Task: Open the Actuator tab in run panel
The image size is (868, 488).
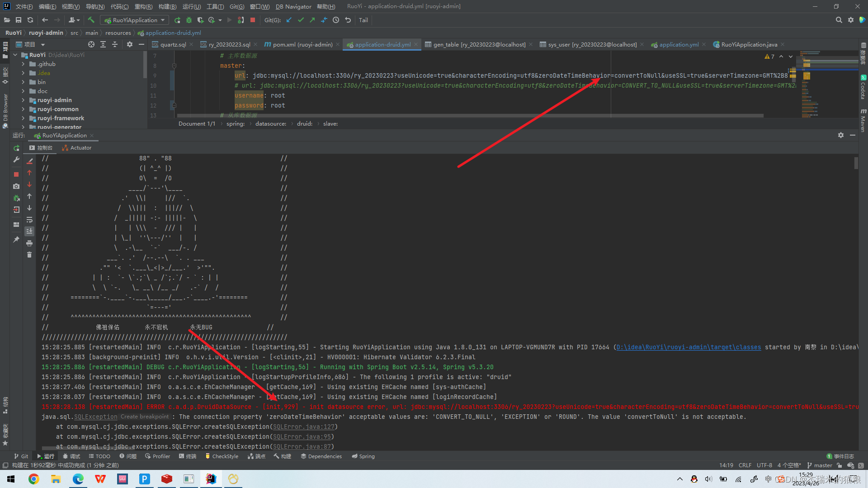Action: click(x=77, y=148)
